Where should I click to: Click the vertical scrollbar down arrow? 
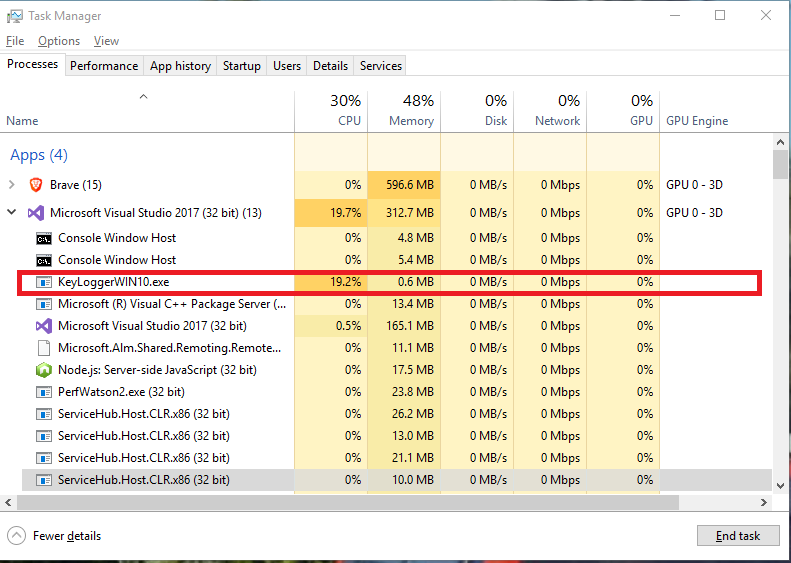[780, 486]
